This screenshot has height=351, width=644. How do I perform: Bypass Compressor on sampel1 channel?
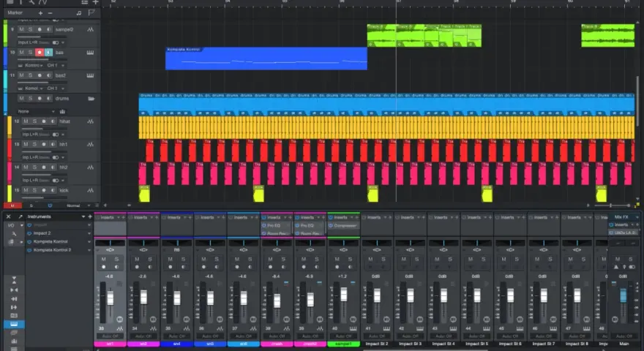pos(331,225)
